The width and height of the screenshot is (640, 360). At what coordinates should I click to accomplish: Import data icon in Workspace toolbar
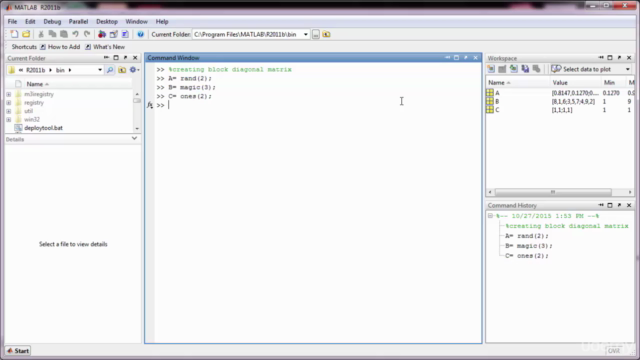[x=514, y=69]
